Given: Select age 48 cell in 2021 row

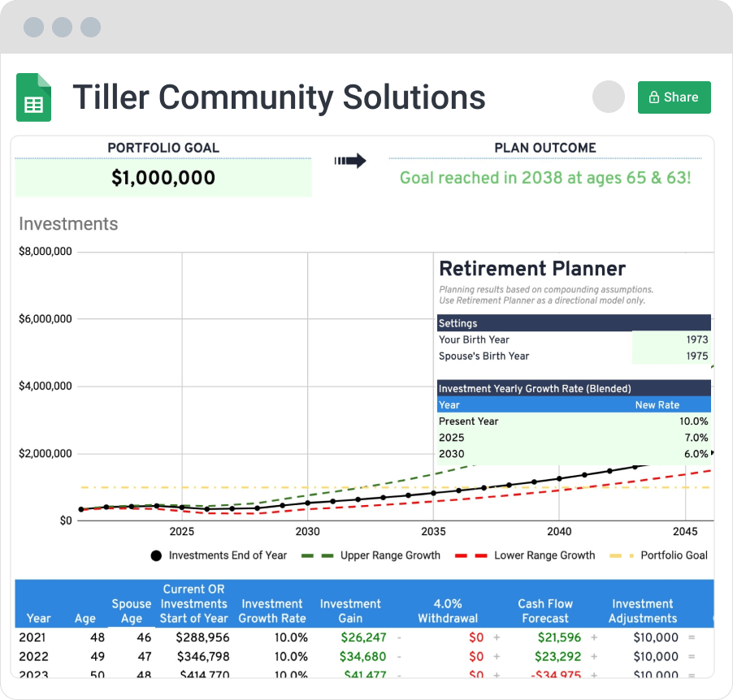Looking at the screenshot, I should [98, 637].
